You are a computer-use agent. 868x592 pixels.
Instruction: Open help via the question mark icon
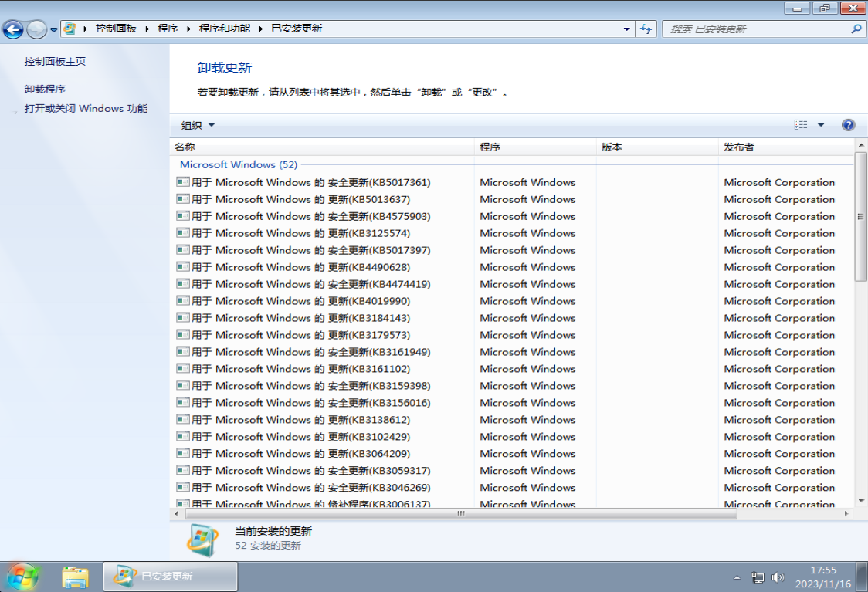coord(848,124)
